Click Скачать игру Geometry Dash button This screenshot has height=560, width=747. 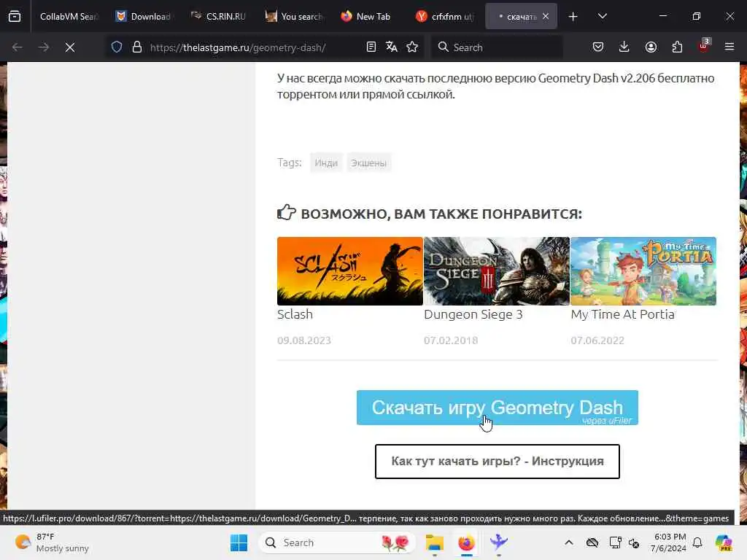click(x=498, y=408)
